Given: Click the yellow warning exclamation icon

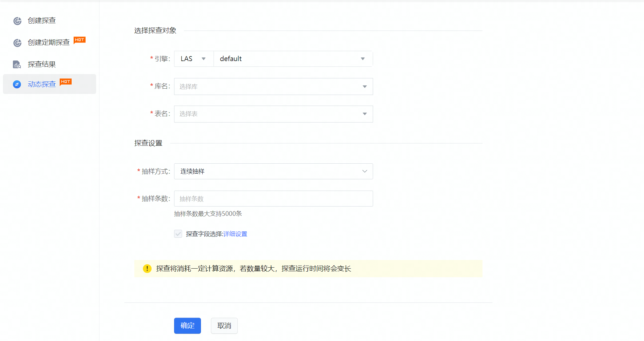Looking at the screenshot, I should click(x=147, y=269).
